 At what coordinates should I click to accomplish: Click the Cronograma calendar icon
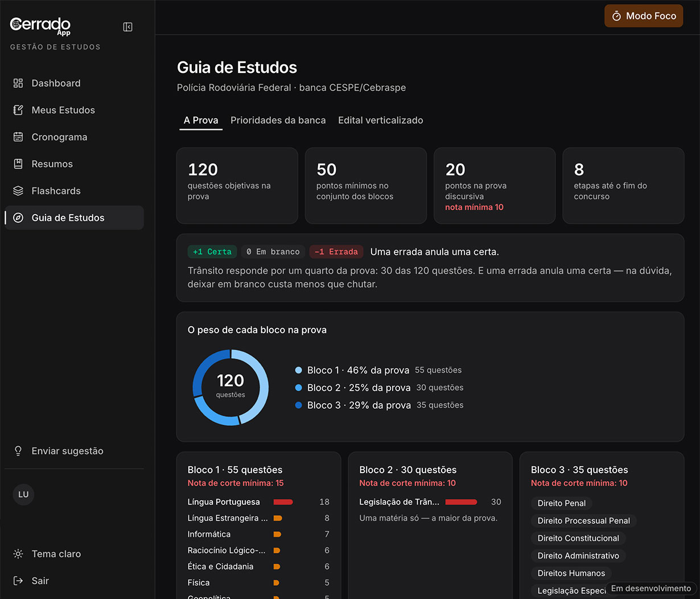(x=18, y=137)
